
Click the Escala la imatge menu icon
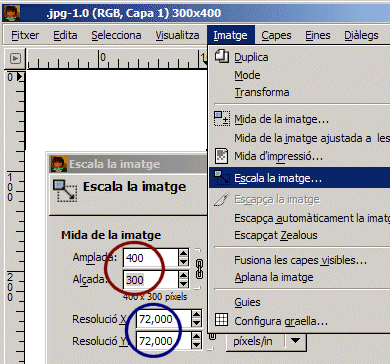(x=222, y=177)
